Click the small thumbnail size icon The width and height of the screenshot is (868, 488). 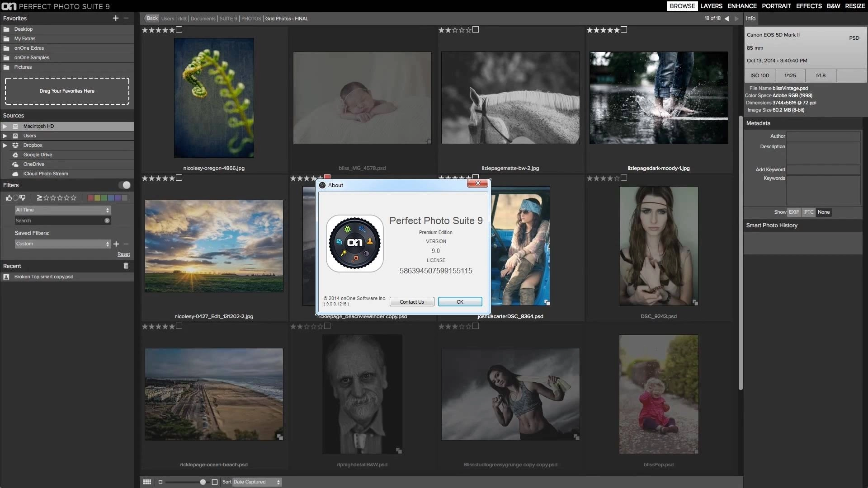point(160,482)
